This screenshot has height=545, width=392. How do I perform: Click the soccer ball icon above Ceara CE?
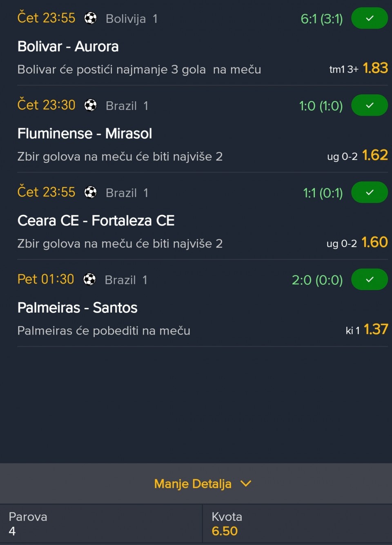pyautogui.click(x=90, y=192)
